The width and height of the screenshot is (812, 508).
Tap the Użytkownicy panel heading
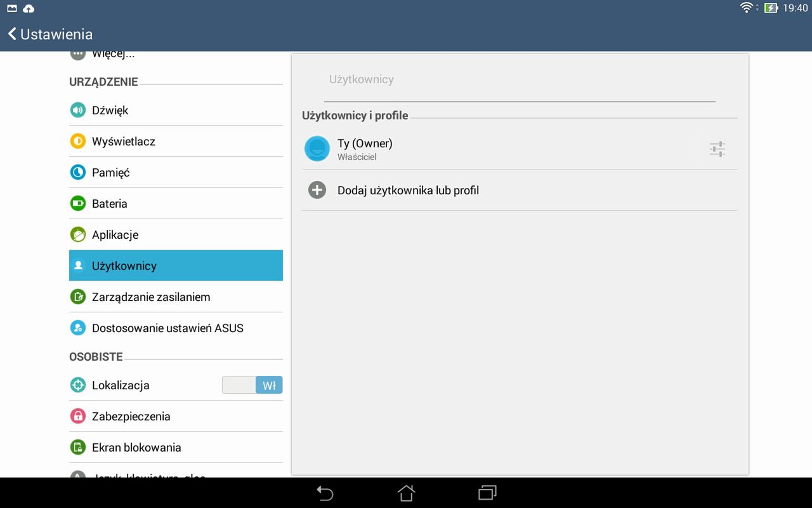coord(362,79)
